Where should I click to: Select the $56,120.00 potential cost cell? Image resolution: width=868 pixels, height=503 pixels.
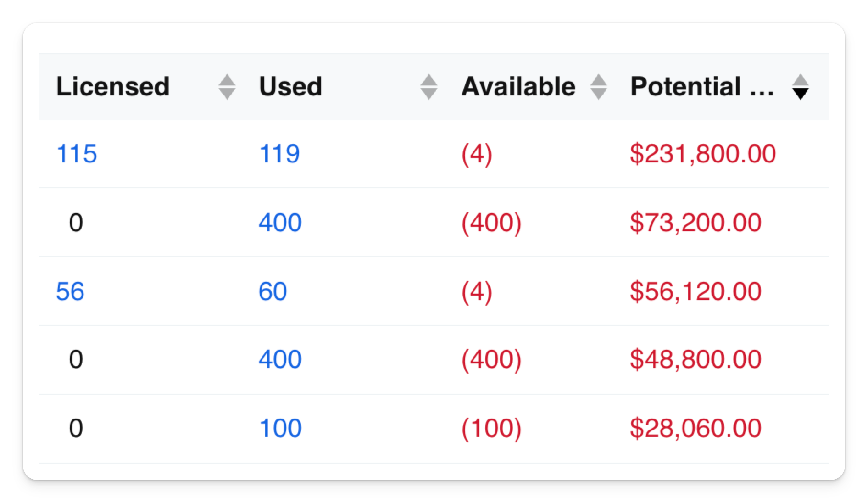696,291
